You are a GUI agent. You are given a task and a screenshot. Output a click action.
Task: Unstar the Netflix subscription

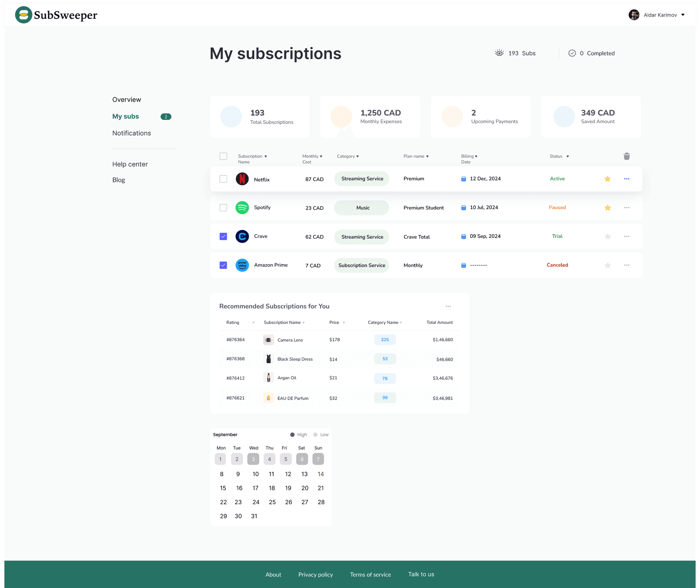click(x=607, y=179)
